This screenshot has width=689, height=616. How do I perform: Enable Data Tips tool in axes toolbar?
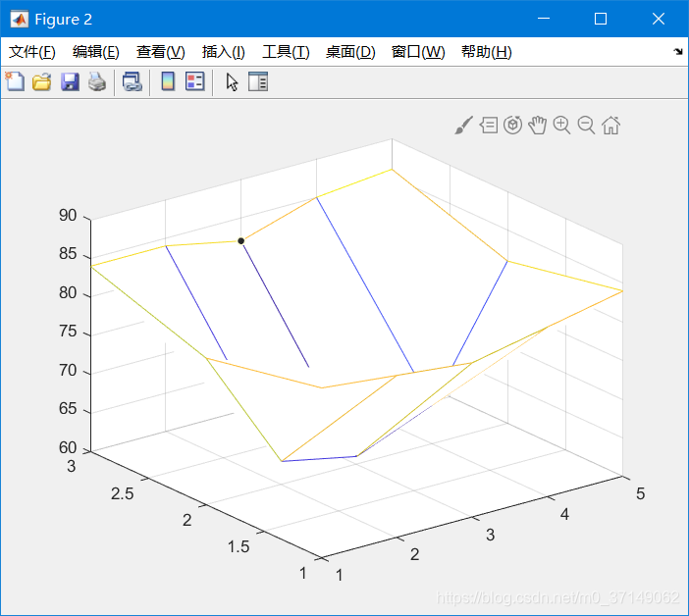[x=489, y=126]
